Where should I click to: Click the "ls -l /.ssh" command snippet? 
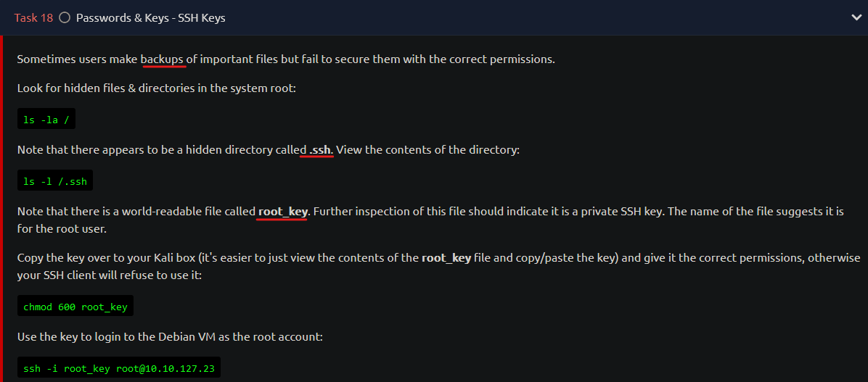(55, 180)
